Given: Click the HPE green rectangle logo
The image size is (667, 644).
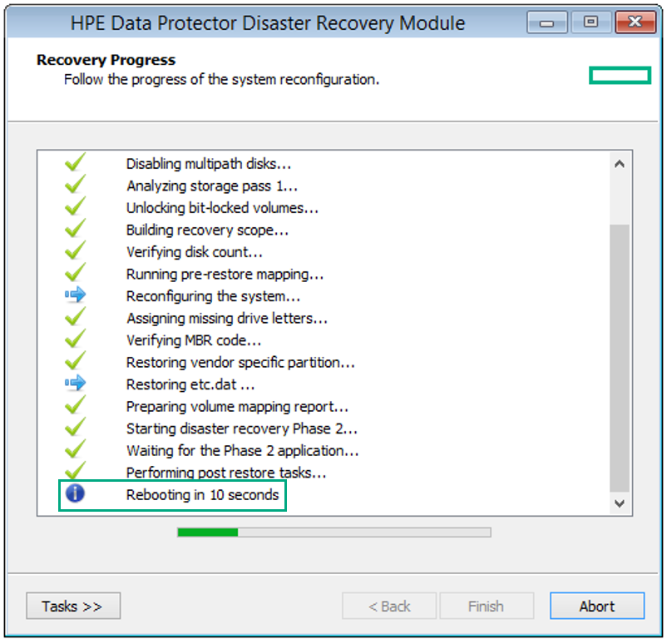Looking at the screenshot, I should pyautogui.click(x=620, y=76).
